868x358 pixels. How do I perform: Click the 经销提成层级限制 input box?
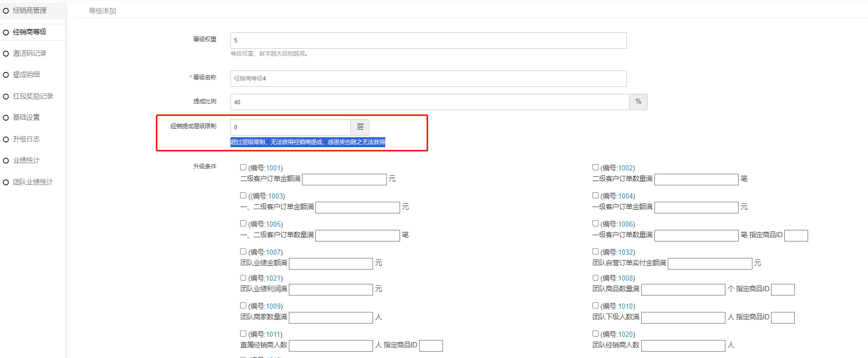click(x=290, y=127)
